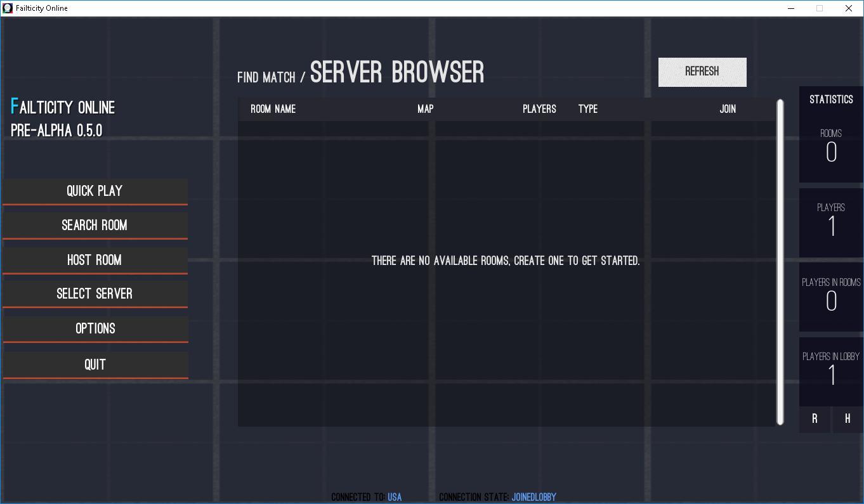The image size is (864, 504).
Task: Click the Type column header
Action: [x=587, y=109]
